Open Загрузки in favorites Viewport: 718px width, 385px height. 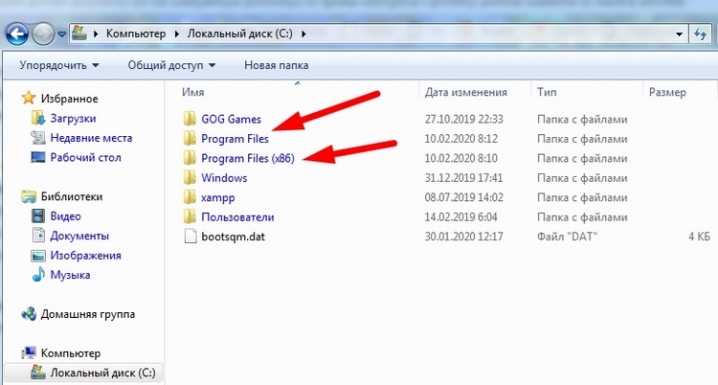click(x=73, y=119)
